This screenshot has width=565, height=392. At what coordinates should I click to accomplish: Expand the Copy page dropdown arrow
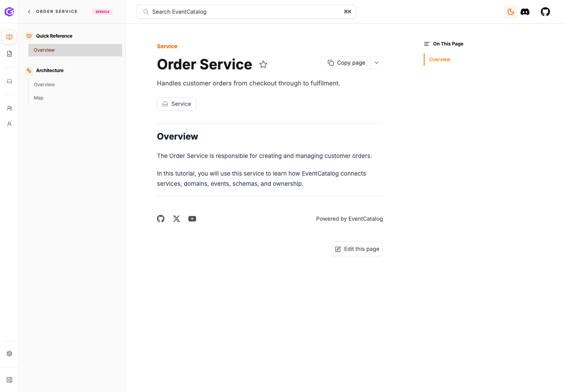[377, 63]
